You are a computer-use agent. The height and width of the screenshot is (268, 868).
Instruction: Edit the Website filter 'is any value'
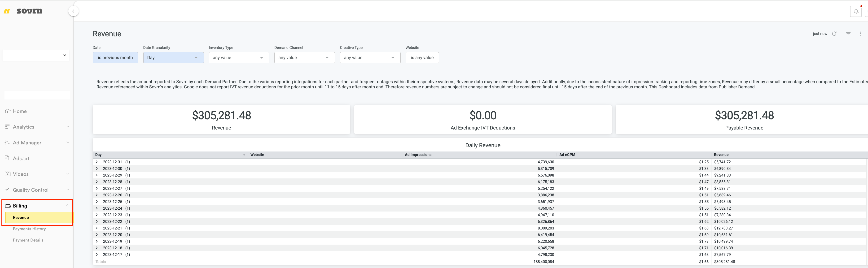coord(422,58)
